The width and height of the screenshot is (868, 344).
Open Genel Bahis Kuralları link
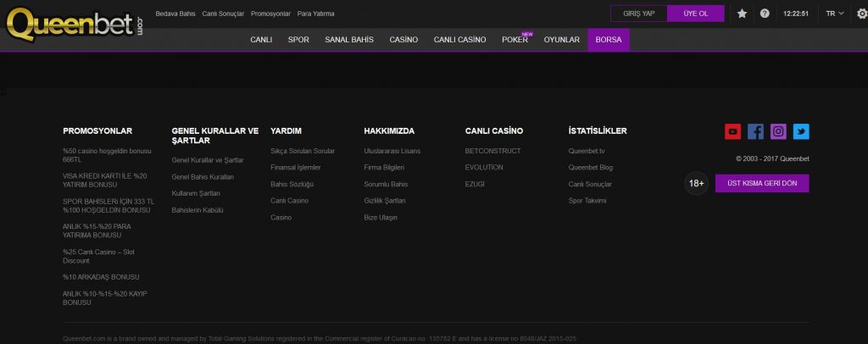pyautogui.click(x=203, y=177)
